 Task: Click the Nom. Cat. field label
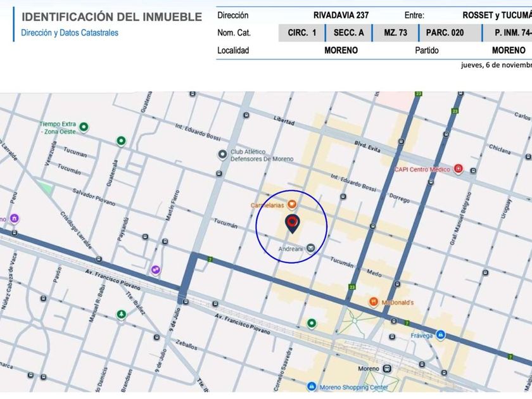[234, 33]
